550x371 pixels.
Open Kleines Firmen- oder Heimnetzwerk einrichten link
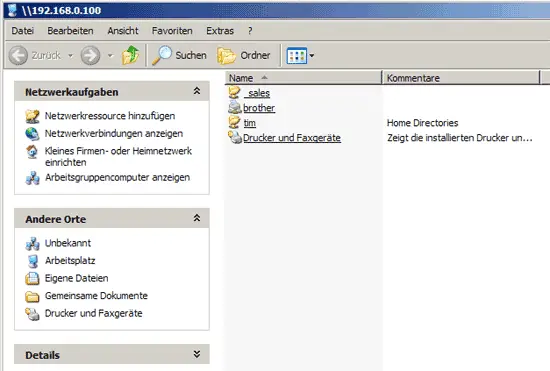tap(118, 156)
